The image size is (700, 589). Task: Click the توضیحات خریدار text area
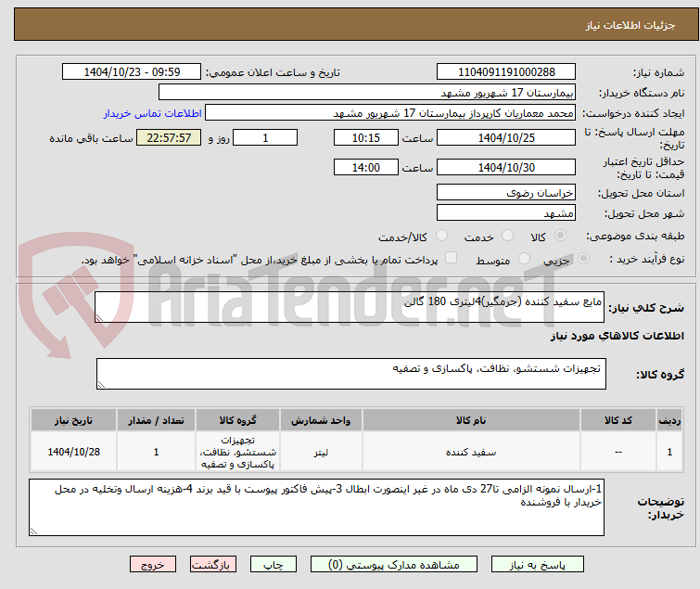coord(316,506)
